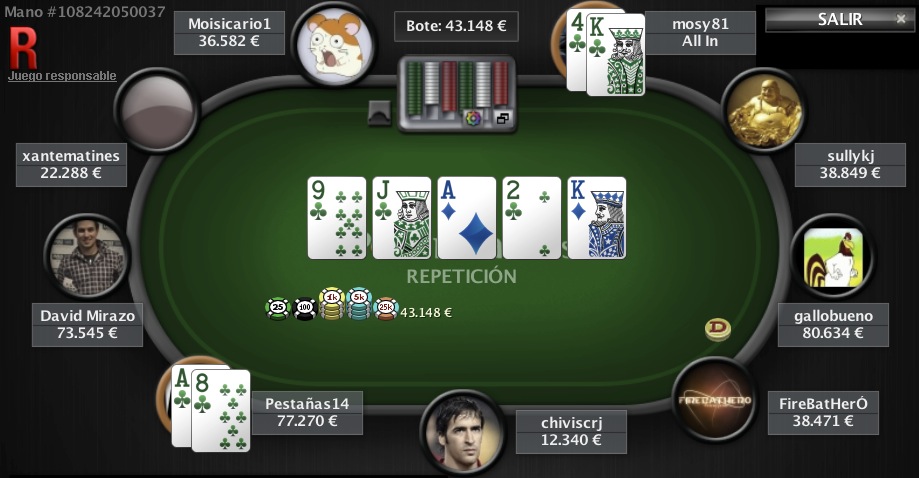919x478 pixels.
Task: Select gallobueno's rooster avatar
Action: click(x=833, y=257)
